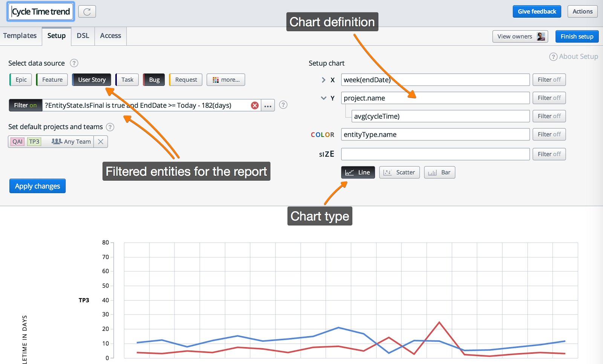603x364 pixels.
Task: Click View owners button
Action: tap(520, 37)
